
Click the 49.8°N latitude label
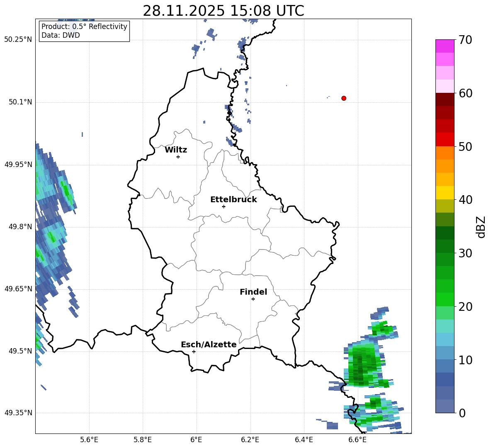point(20,227)
